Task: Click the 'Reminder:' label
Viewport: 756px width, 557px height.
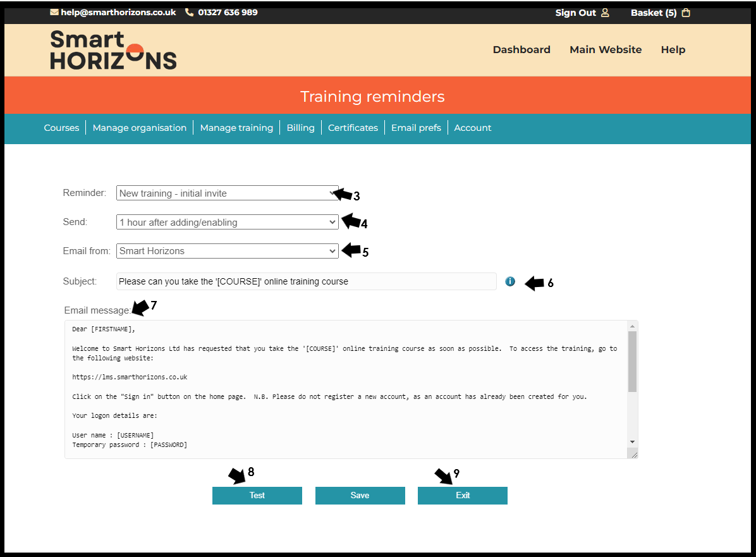Action: tap(84, 192)
